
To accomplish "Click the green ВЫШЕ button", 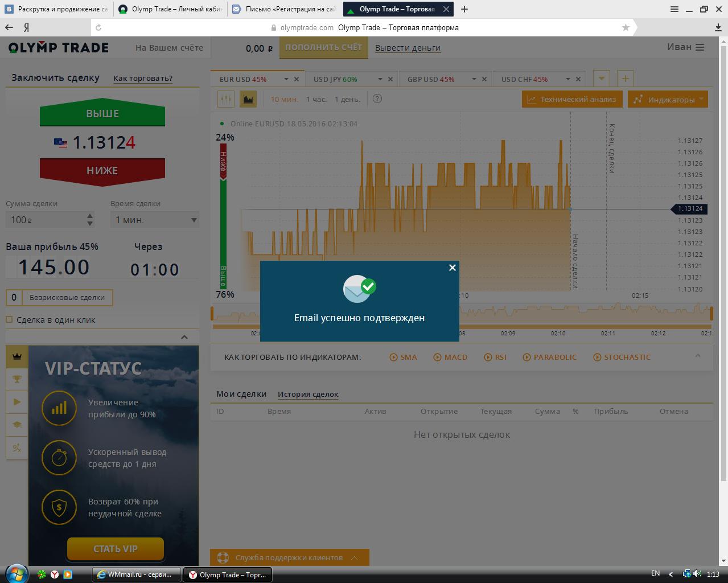I will coord(102,113).
